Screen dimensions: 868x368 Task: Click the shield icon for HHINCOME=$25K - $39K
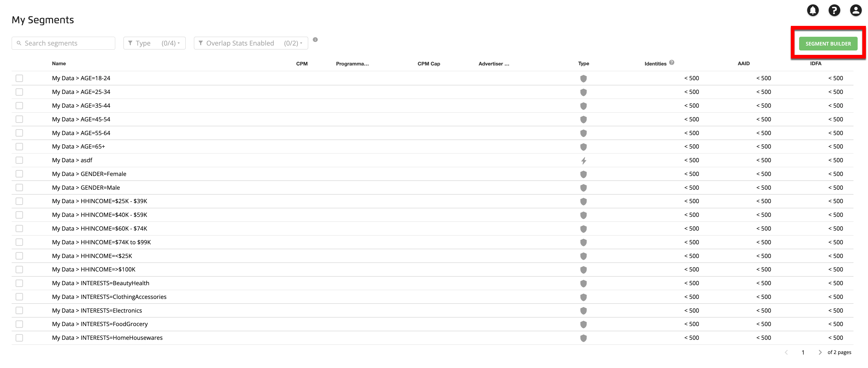584,201
